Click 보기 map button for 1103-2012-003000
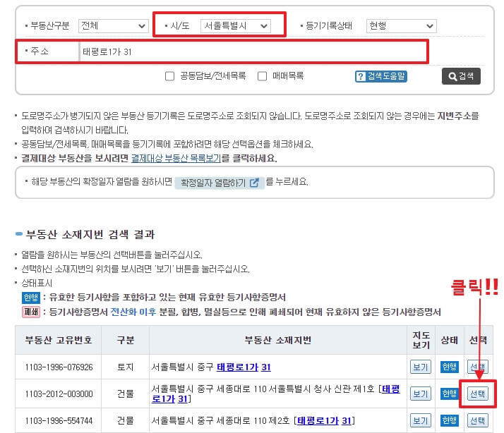 (x=421, y=394)
